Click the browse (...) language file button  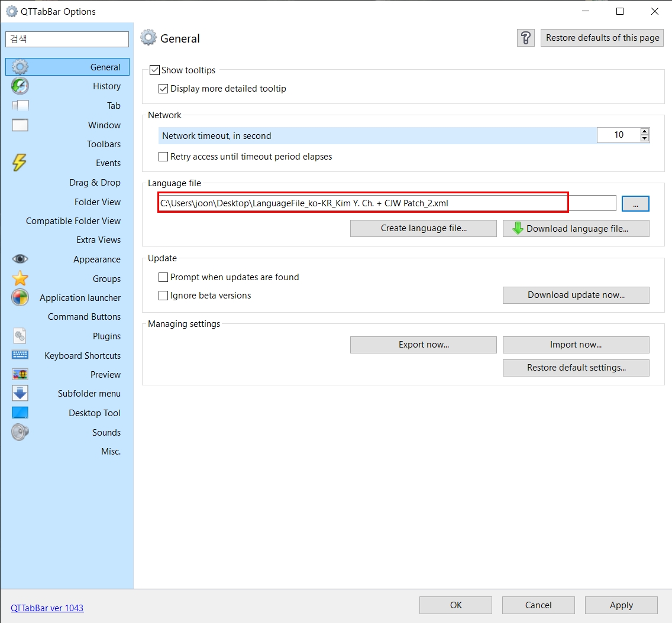pos(635,203)
